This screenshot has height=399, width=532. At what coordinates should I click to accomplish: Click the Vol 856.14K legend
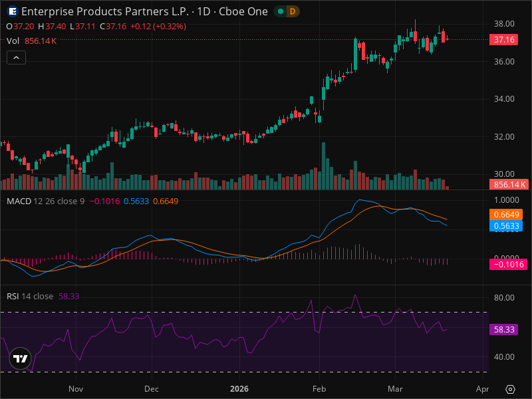31,41
